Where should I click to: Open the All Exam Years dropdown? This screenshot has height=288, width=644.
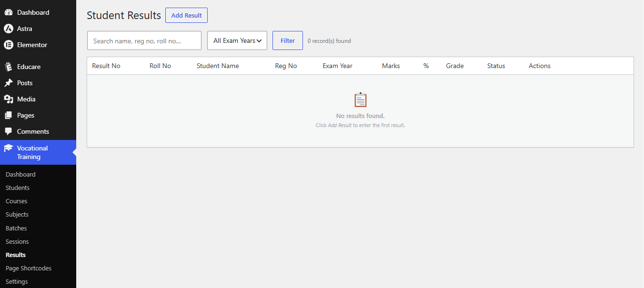[237, 40]
